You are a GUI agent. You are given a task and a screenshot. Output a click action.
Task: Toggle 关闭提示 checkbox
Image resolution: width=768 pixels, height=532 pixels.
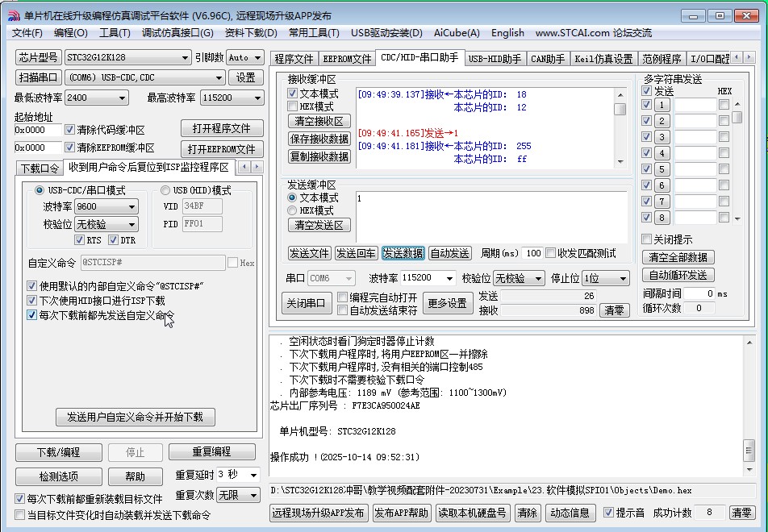pos(646,239)
